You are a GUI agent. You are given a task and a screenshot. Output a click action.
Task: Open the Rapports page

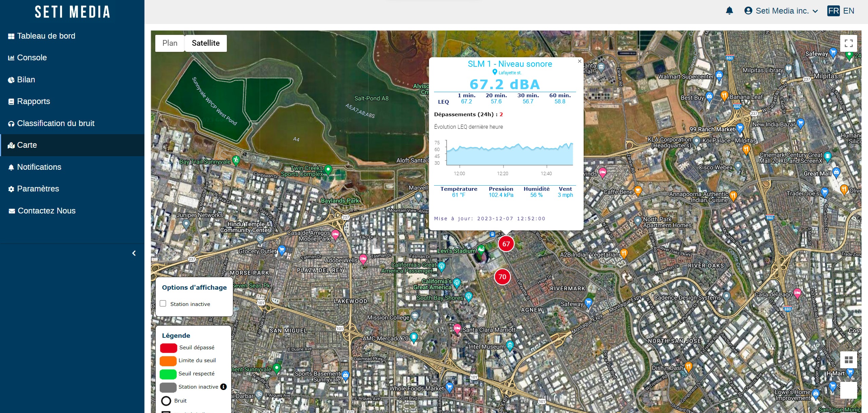point(72,101)
